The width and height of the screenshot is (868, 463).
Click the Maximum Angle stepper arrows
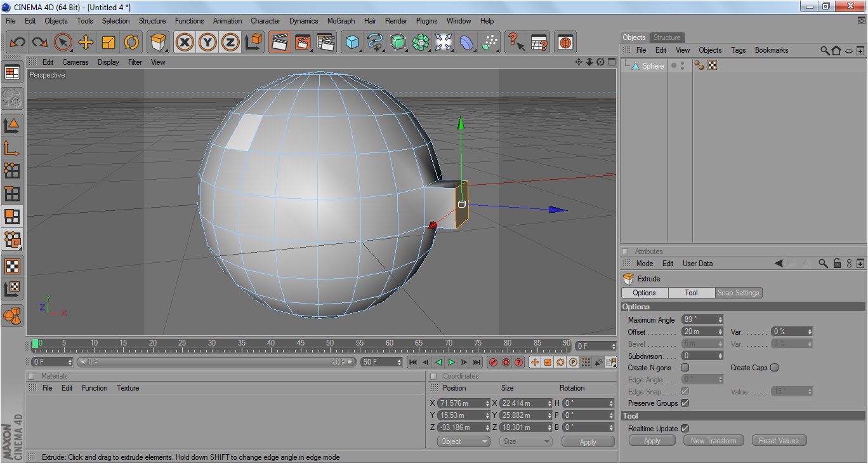pyautogui.click(x=720, y=319)
